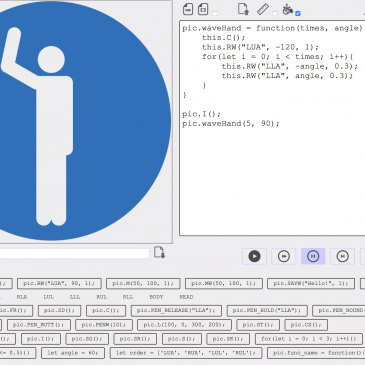This screenshot has height=365, width=365.
Task: Click the code line this.RW("LUA", -120, 1);
Action: 260,47
